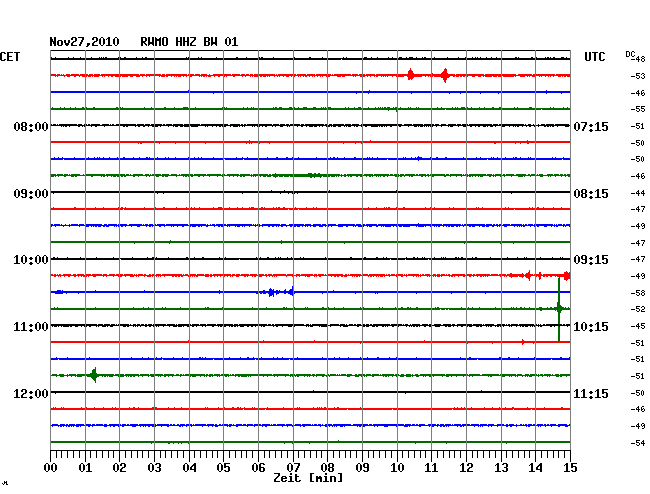Select the DC value -53

[638, 76]
